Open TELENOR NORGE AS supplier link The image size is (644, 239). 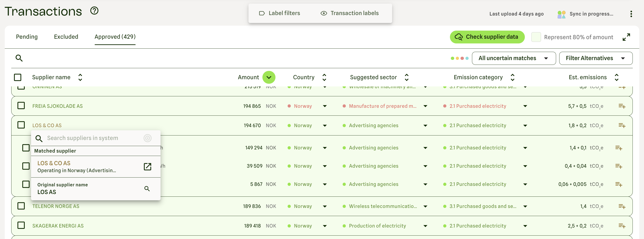[x=56, y=206]
